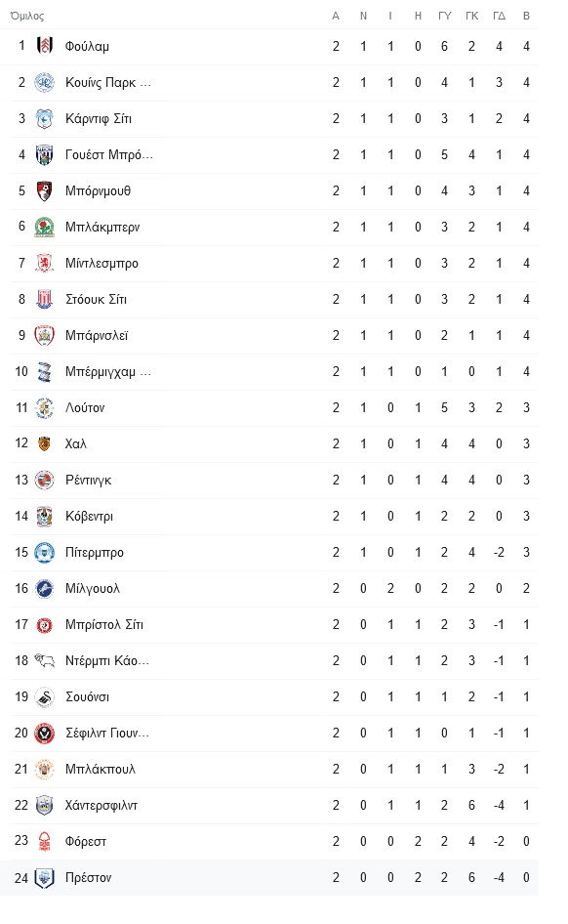Click the Cardiff City bluebird crest

[x=44, y=118]
